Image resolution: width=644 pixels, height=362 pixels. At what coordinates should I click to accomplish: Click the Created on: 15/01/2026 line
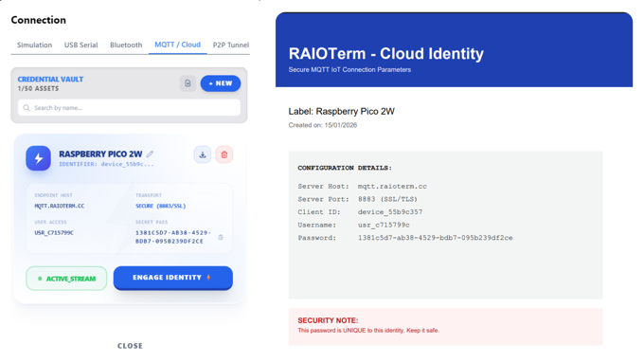(x=322, y=125)
